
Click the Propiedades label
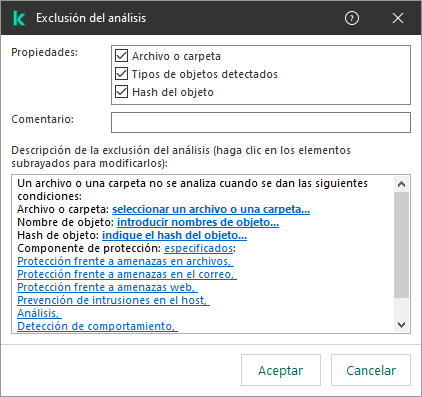[x=44, y=52]
